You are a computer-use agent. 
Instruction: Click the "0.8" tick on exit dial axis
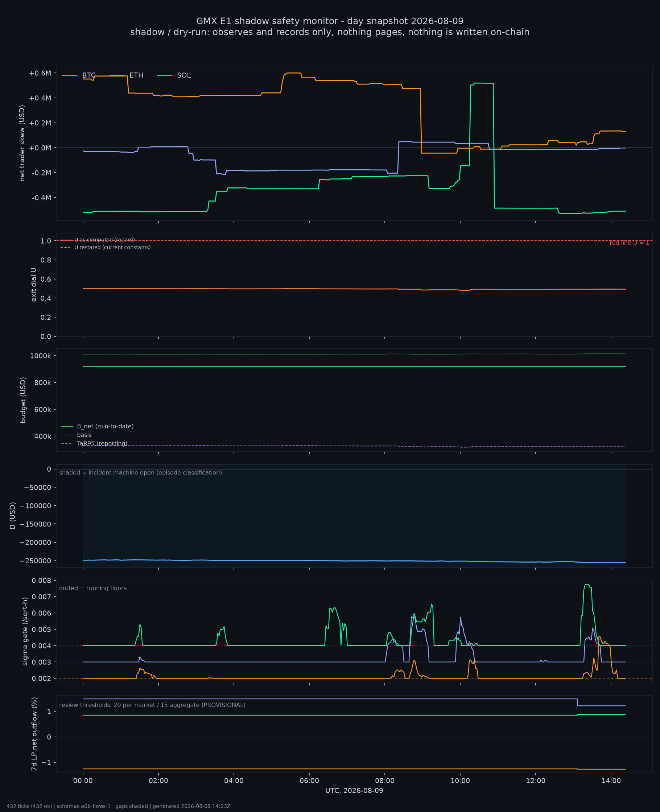(x=46, y=260)
